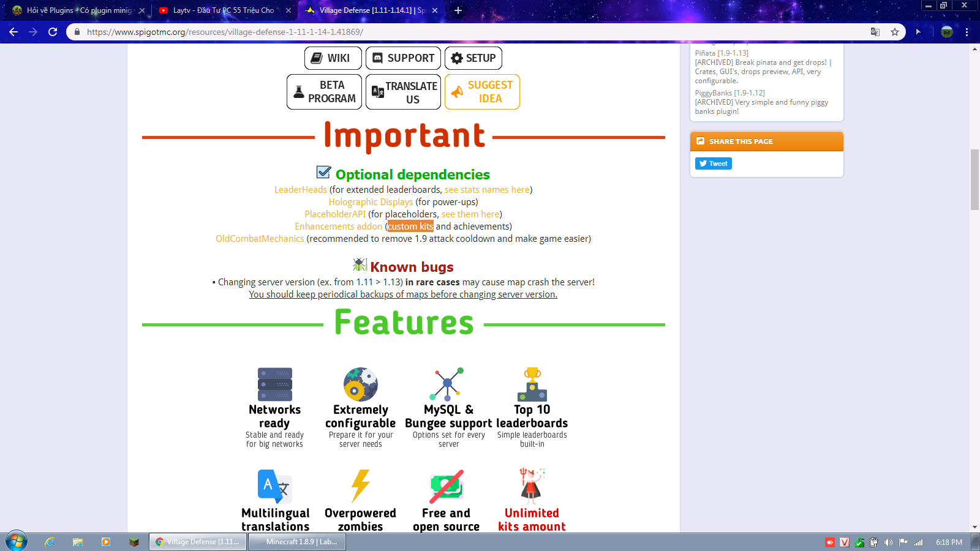This screenshot has height=551, width=980.
Task: Open the Minecraft grass block taskbar icon
Action: pyautogui.click(x=134, y=542)
